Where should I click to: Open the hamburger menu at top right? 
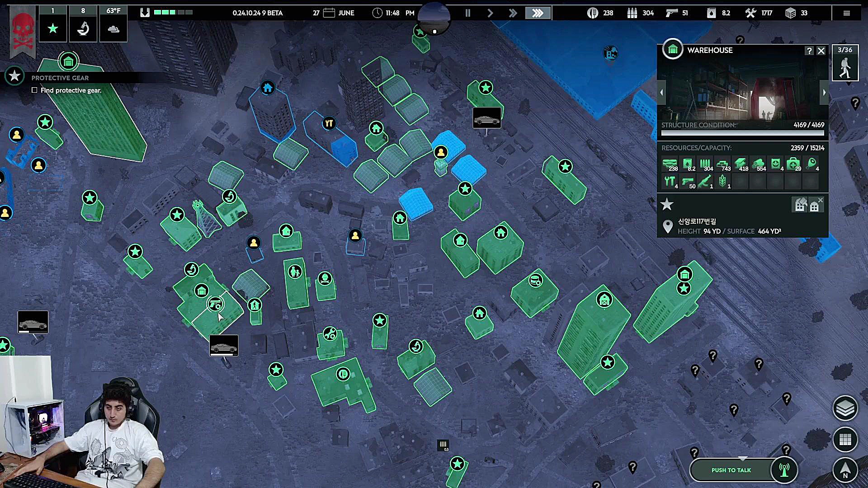[x=847, y=13]
